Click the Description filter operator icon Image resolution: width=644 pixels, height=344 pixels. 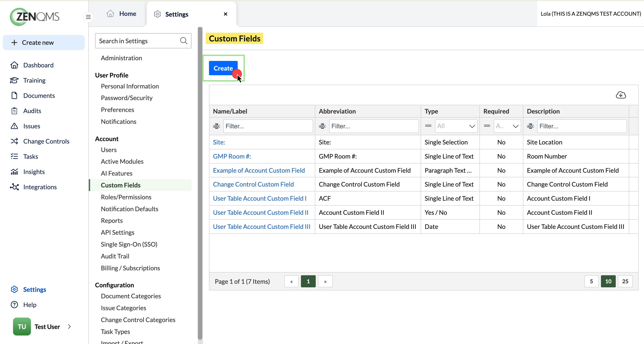point(531,126)
